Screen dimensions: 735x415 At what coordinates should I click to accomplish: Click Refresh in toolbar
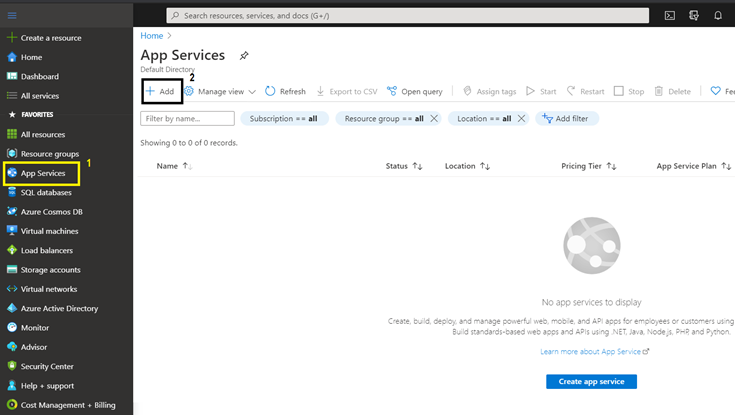coord(285,91)
